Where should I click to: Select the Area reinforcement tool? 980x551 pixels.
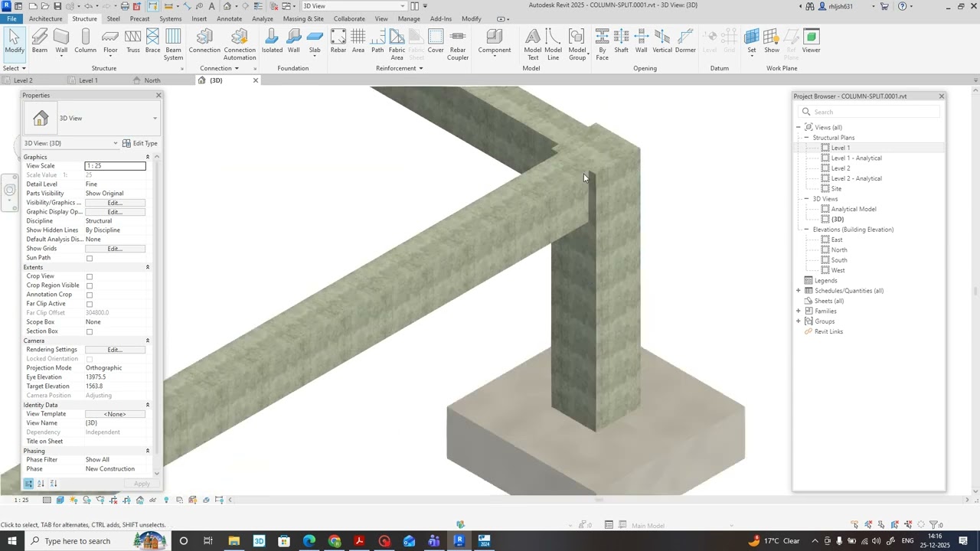click(358, 41)
